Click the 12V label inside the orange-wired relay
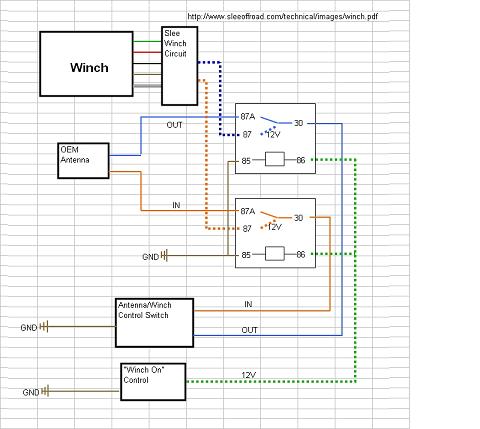 click(x=275, y=227)
